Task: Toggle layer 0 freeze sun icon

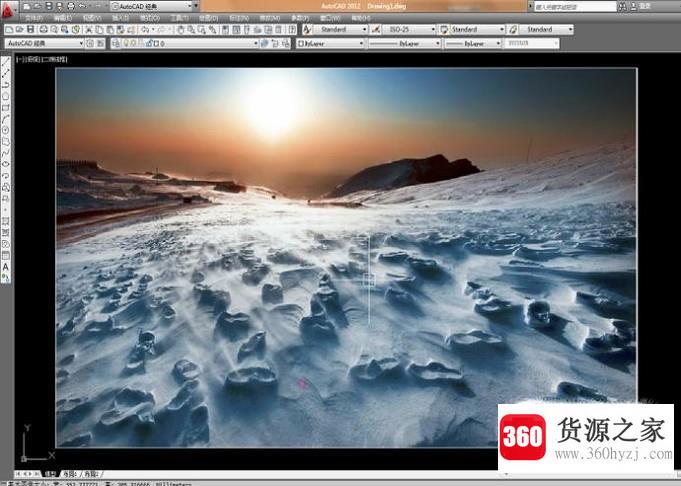Action: tap(134, 43)
